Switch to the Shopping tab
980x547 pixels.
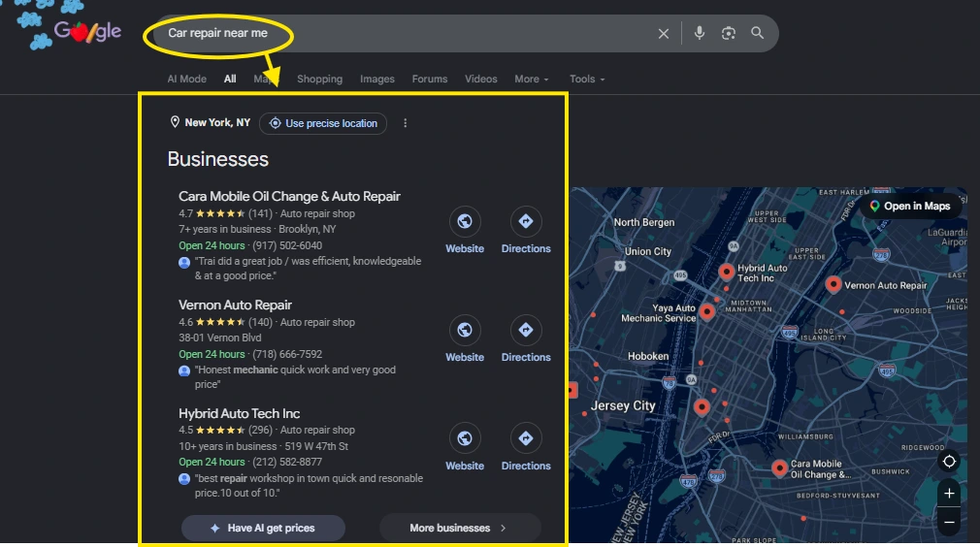click(x=319, y=79)
